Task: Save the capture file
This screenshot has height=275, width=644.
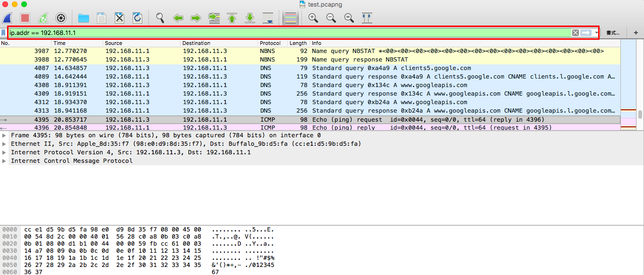Action: tap(102, 18)
